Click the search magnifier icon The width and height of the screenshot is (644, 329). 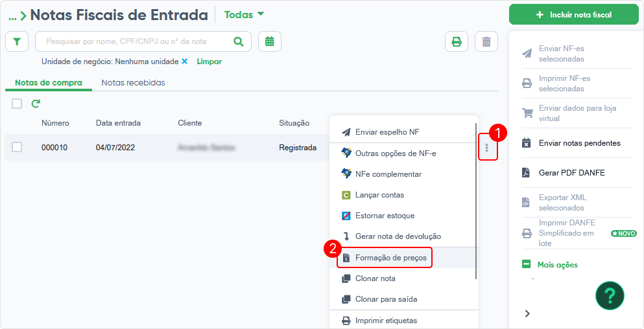click(x=238, y=41)
